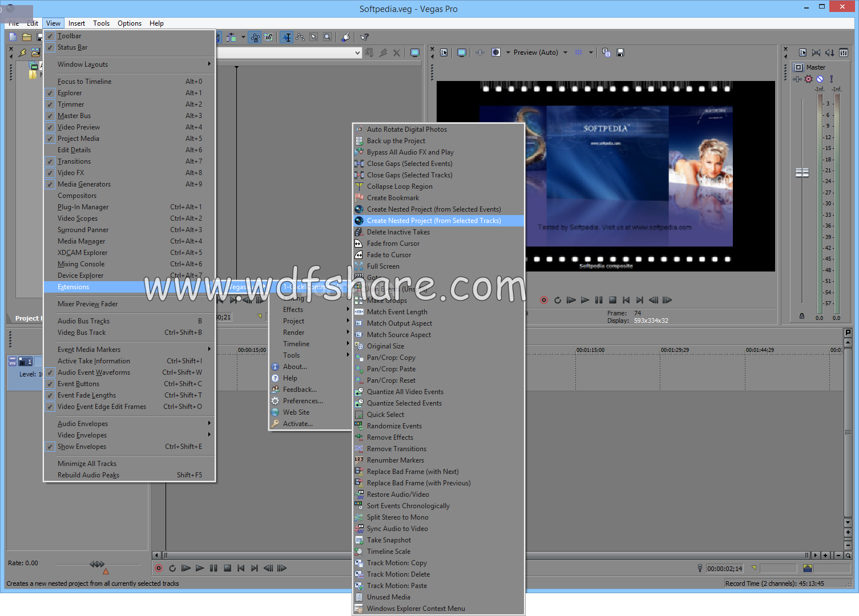This screenshot has height=616, width=859.
Task: Click the Dim Output speaker icon
Action: [x=830, y=52]
